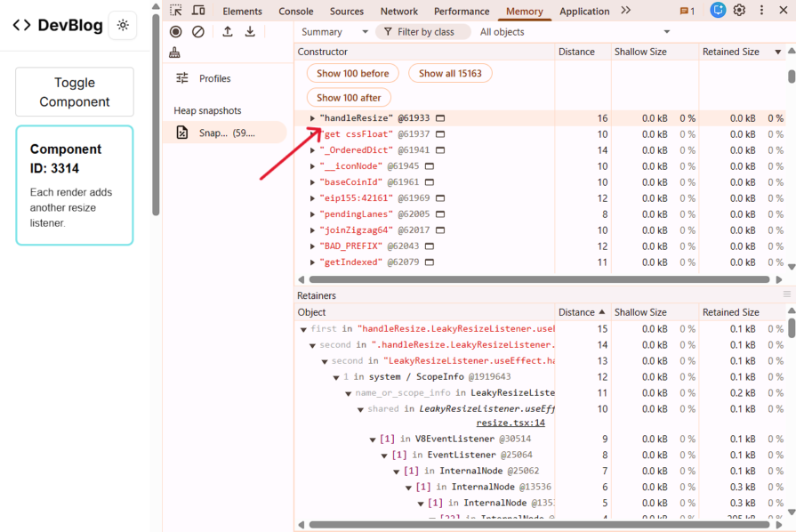796x532 pixels.
Task: Click the collect garbage broom icon
Action: [174, 52]
